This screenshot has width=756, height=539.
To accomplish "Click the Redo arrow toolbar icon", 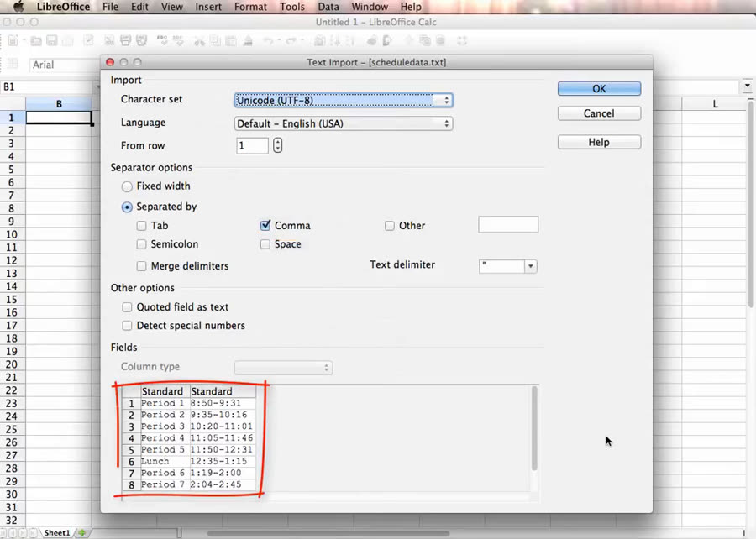I will pos(291,41).
